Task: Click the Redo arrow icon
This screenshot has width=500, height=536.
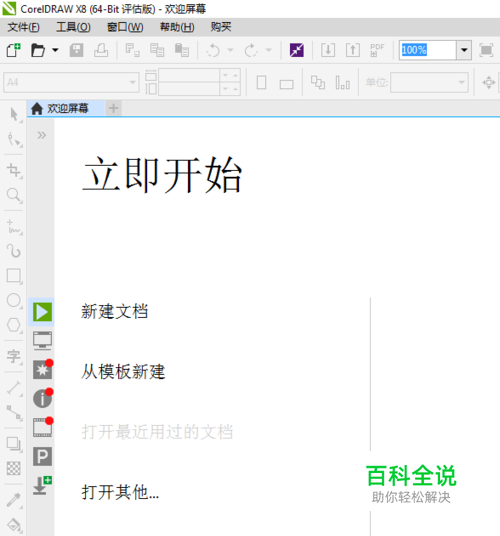Action: 251,51
